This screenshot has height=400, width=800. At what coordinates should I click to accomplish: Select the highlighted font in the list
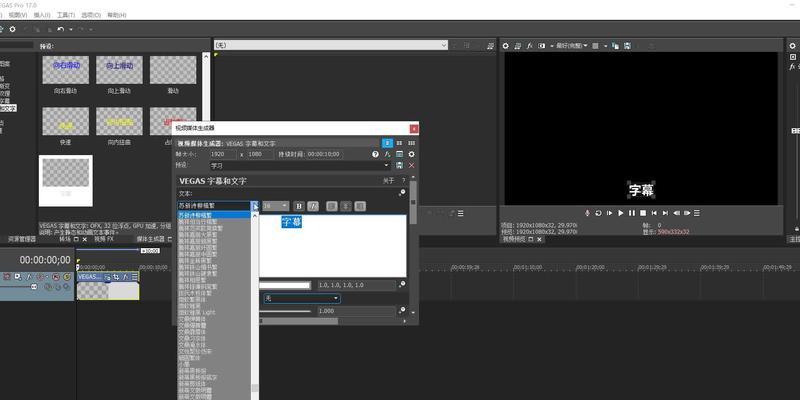click(214, 215)
